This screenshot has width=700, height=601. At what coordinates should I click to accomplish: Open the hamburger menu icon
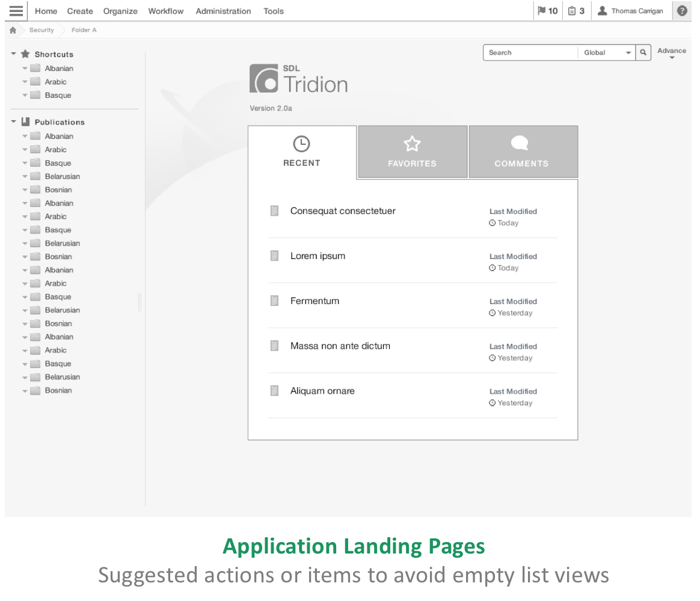click(16, 11)
